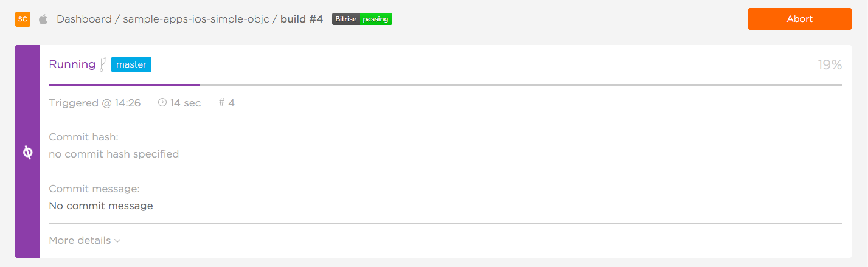Click the chevron next to More details
The width and height of the screenshot is (868, 267).
click(117, 241)
